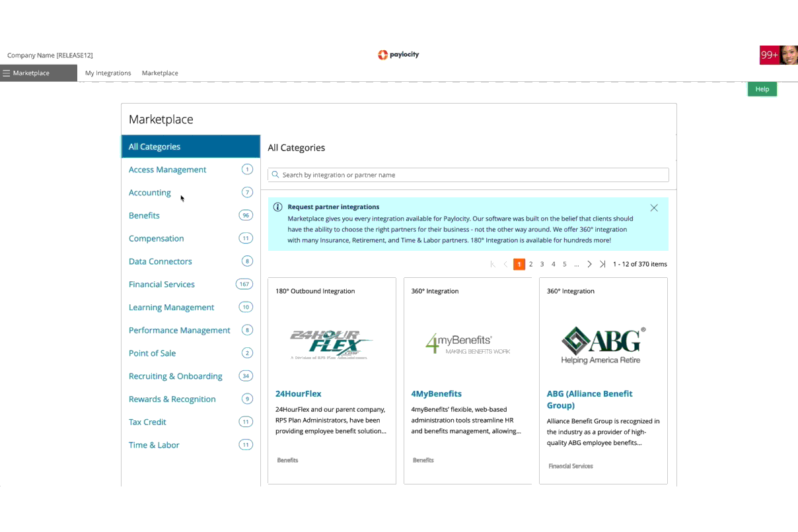Click the '1 - 12 of 370 items' text
This screenshot has height=532, width=798.
[640, 264]
